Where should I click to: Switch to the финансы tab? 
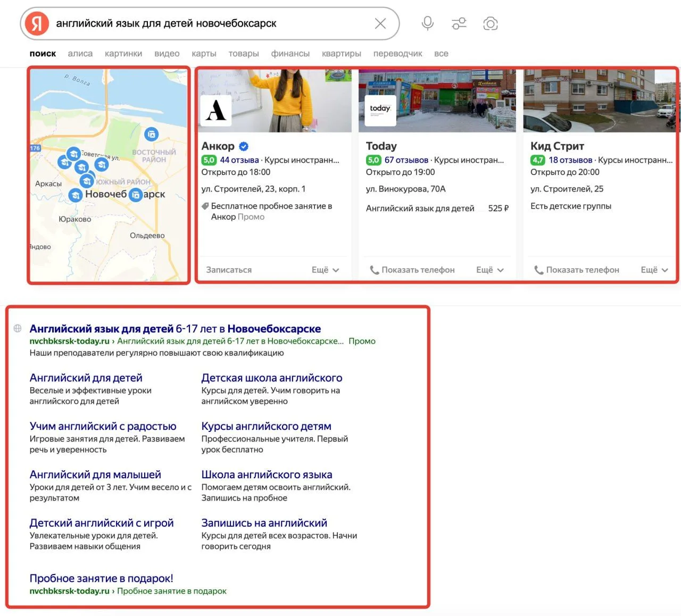click(290, 53)
